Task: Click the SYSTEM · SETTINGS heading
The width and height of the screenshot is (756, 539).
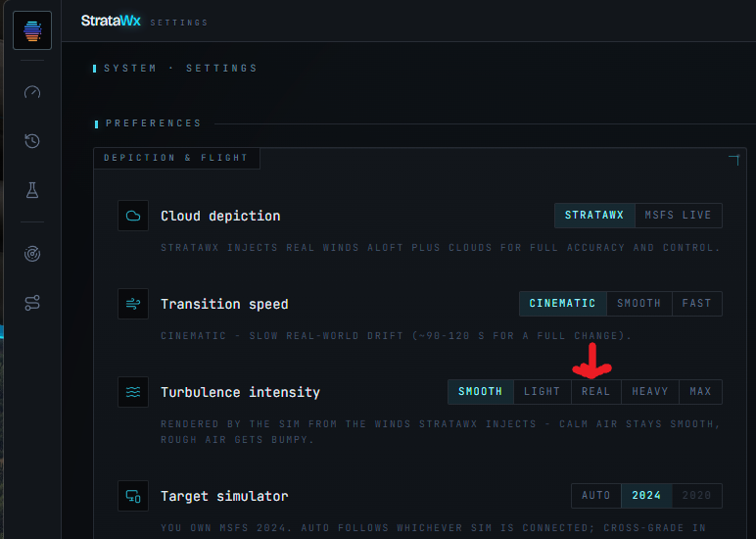Action: pyautogui.click(x=181, y=68)
